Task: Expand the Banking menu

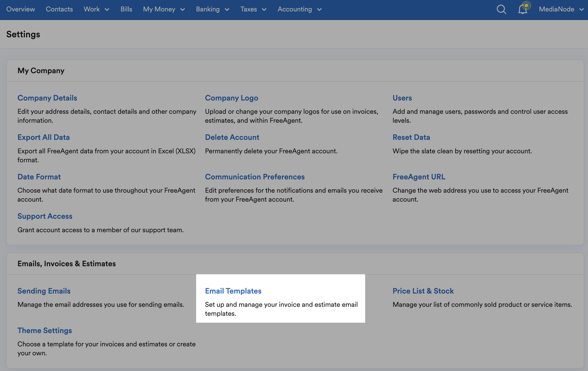Action: (212, 9)
